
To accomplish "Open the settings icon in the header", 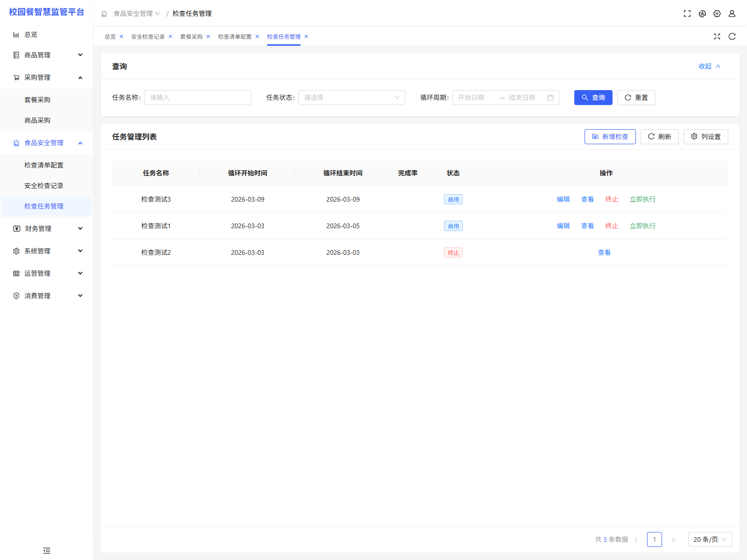I will point(717,14).
